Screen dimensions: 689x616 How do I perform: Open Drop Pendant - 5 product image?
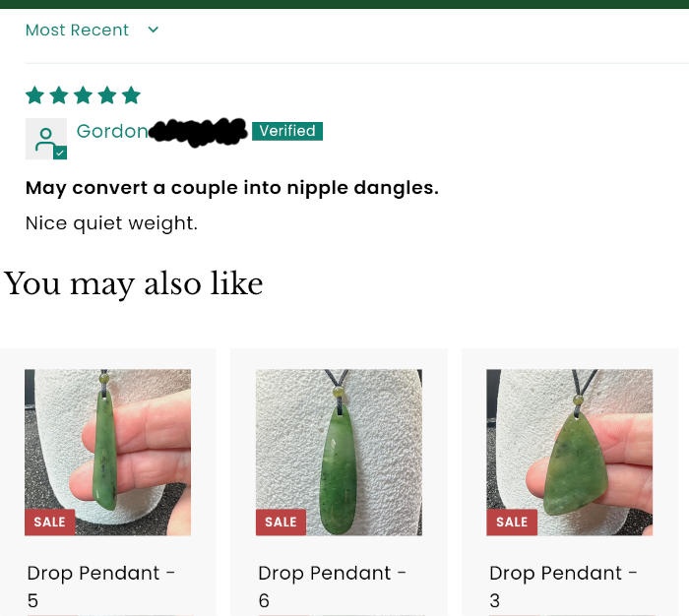coord(107,453)
